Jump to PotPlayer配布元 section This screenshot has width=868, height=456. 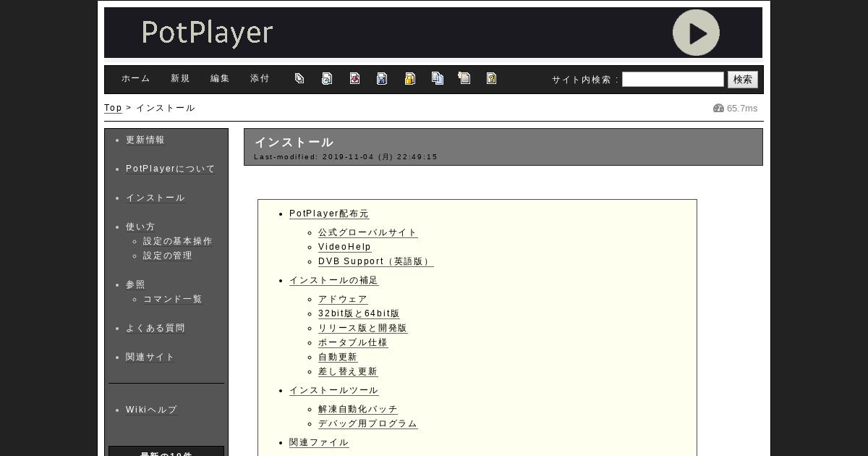point(329,214)
